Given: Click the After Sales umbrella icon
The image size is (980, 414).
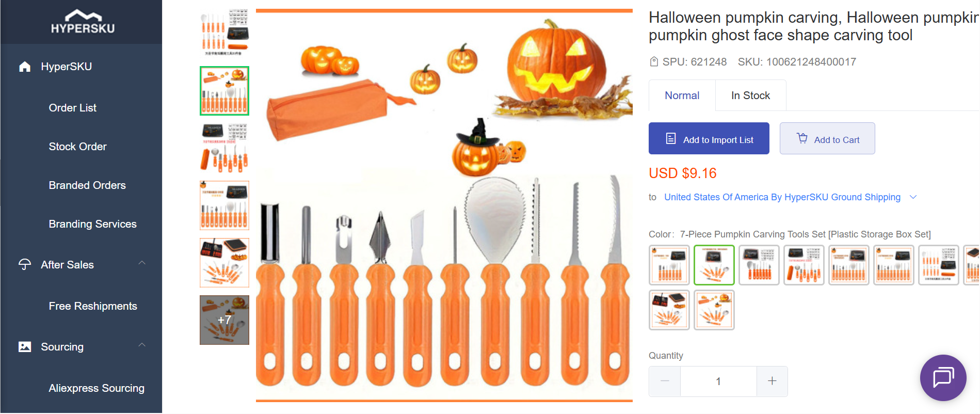Looking at the screenshot, I should pos(25,265).
